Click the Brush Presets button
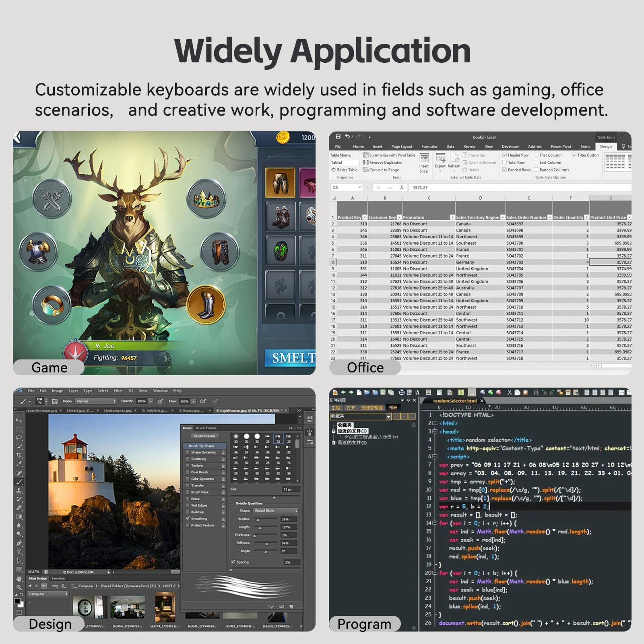The width and height of the screenshot is (644, 644). [x=204, y=436]
